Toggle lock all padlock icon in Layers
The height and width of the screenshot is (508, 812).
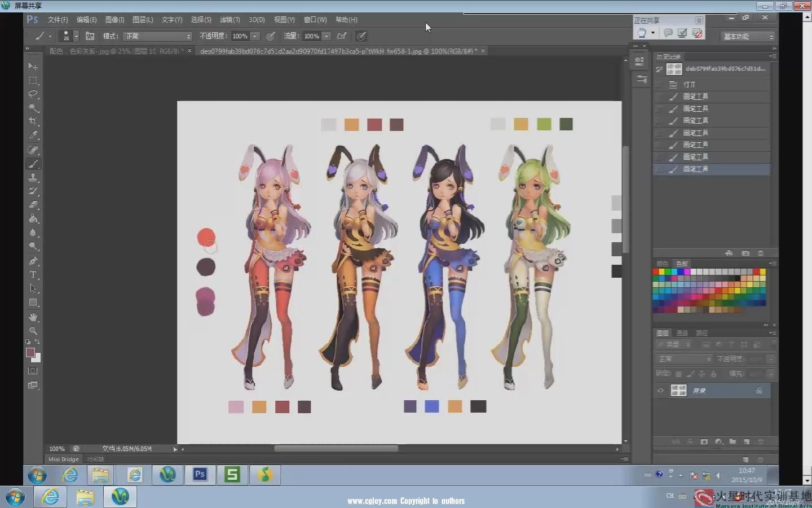tap(714, 374)
